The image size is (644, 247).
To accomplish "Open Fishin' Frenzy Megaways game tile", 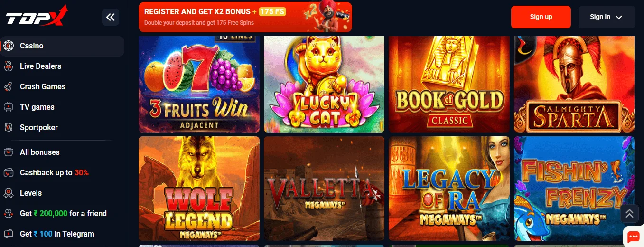I will pos(574,189).
